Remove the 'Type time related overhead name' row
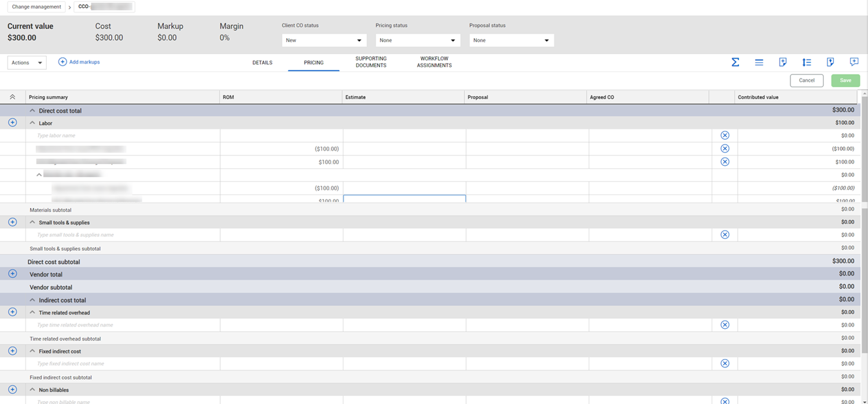 click(x=725, y=325)
